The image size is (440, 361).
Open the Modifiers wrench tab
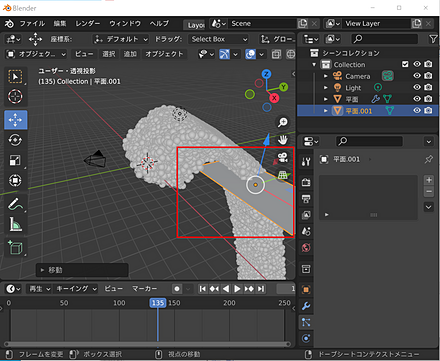click(x=306, y=306)
